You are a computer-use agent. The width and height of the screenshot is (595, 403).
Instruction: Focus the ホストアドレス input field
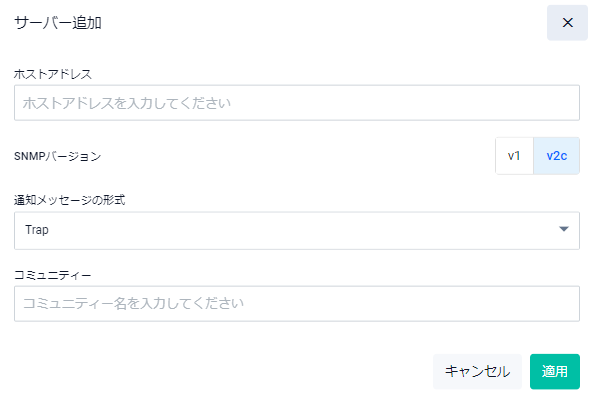pos(297,103)
